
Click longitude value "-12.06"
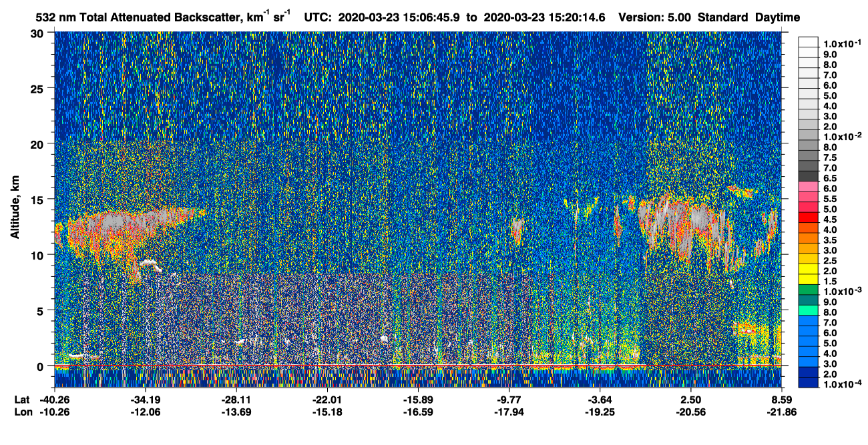point(146,412)
